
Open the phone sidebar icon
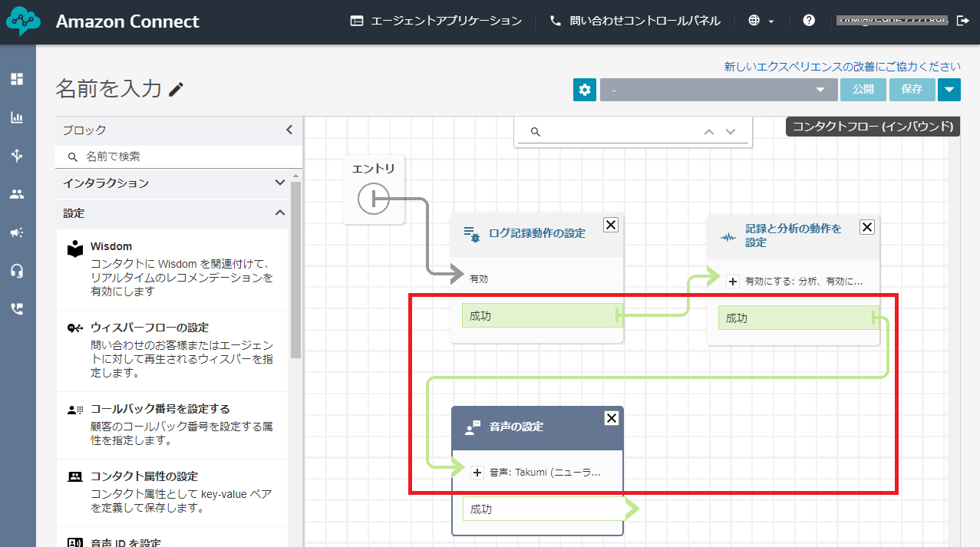tap(17, 309)
